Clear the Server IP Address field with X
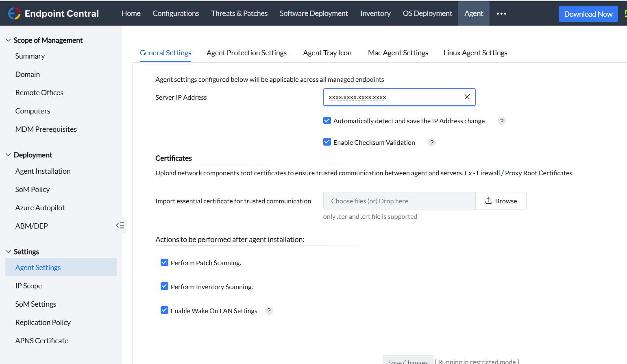627x364 pixels. pyautogui.click(x=467, y=97)
